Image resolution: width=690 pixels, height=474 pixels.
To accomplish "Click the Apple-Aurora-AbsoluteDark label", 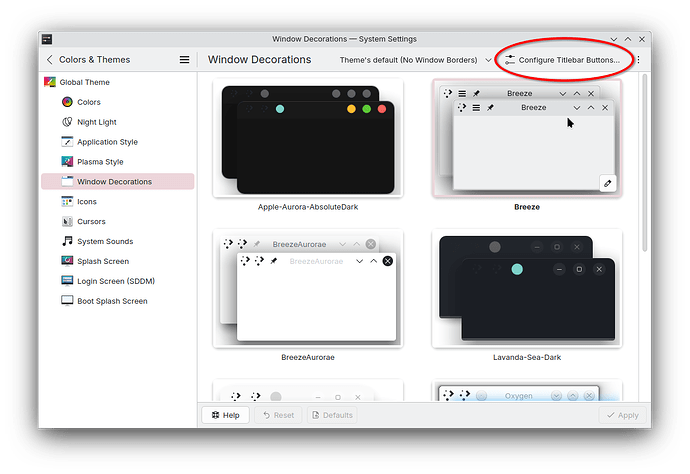I will pyautogui.click(x=308, y=207).
